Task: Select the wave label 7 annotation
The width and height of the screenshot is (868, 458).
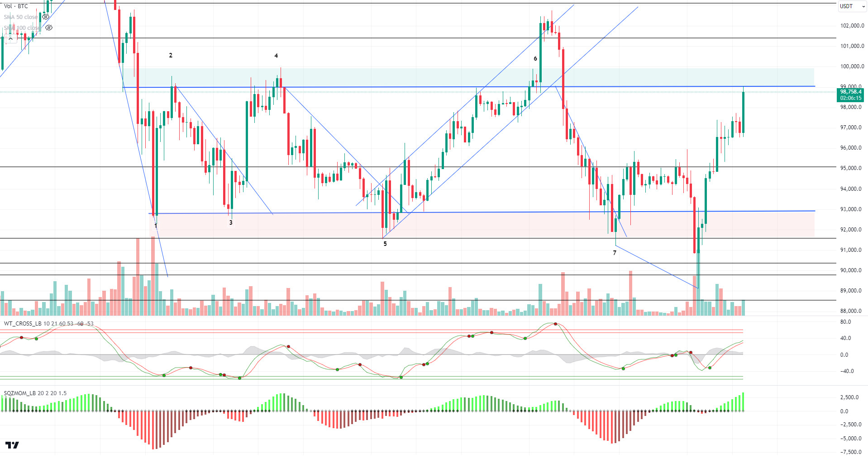Action: pos(615,253)
